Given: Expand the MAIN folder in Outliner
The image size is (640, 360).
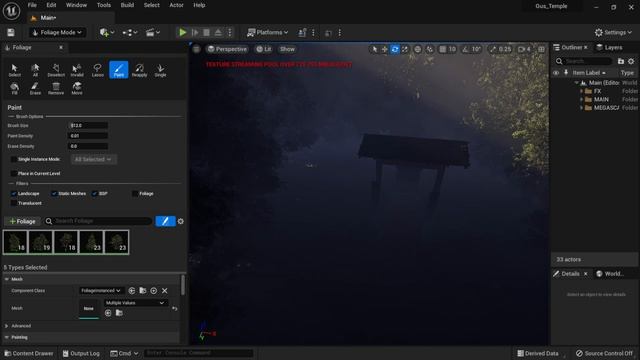Looking at the screenshot, I should click(x=581, y=100).
